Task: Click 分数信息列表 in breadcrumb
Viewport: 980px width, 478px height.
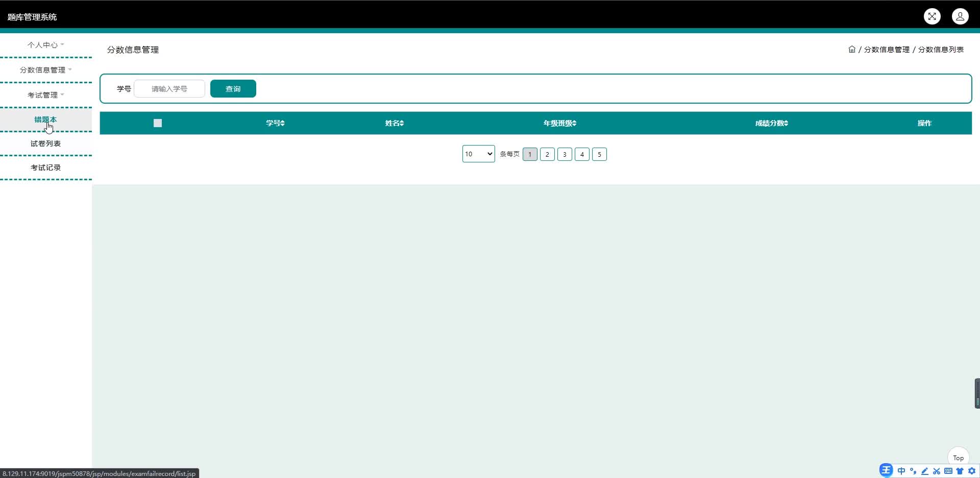Action: coord(941,50)
